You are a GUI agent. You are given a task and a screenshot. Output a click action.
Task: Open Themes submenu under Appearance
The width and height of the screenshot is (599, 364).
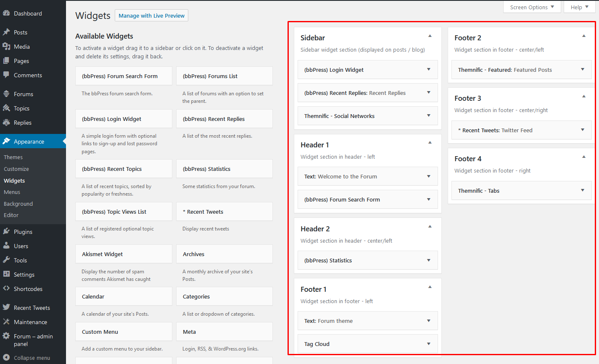13,157
